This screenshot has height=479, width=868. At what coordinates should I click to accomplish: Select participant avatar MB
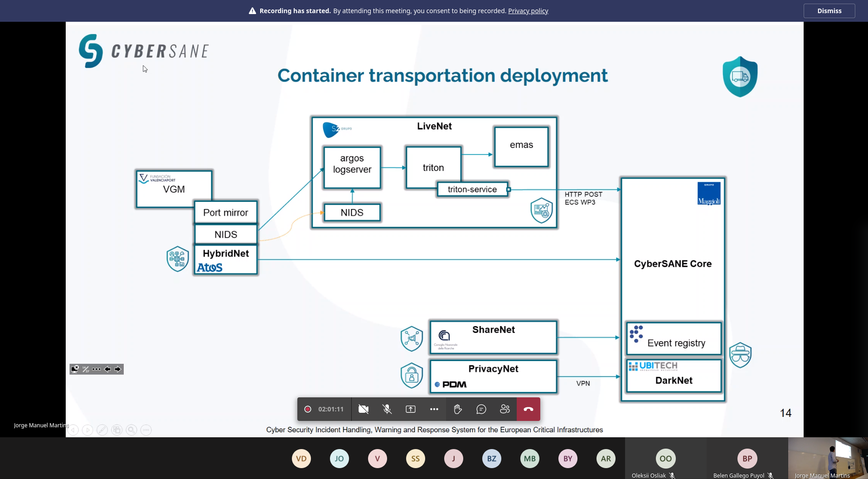530,459
